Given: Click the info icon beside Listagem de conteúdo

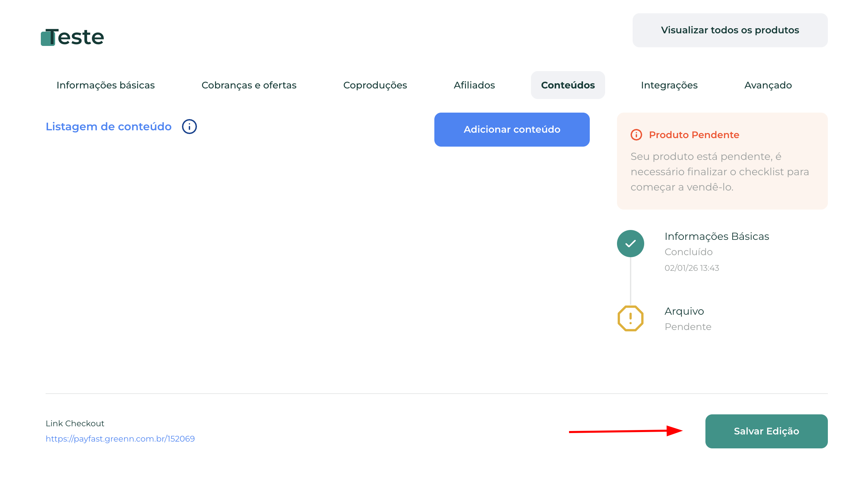Looking at the screenshot, I should 189,127.
